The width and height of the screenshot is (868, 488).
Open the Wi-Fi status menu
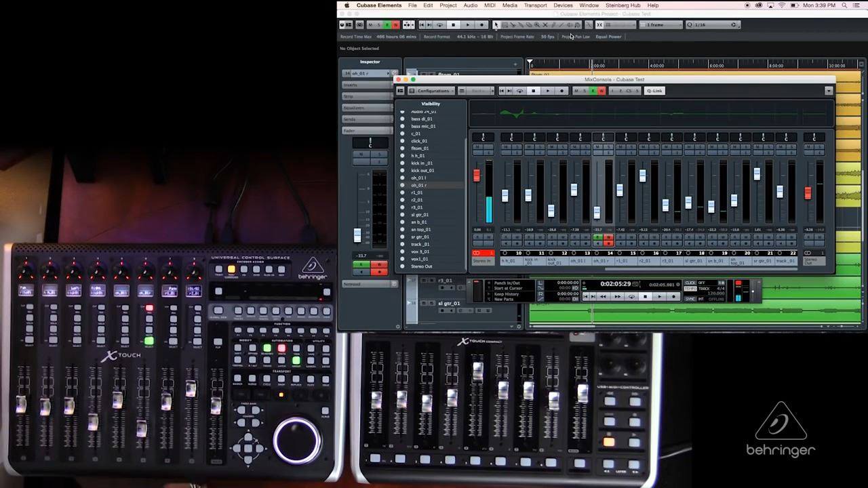click(781, 5)
